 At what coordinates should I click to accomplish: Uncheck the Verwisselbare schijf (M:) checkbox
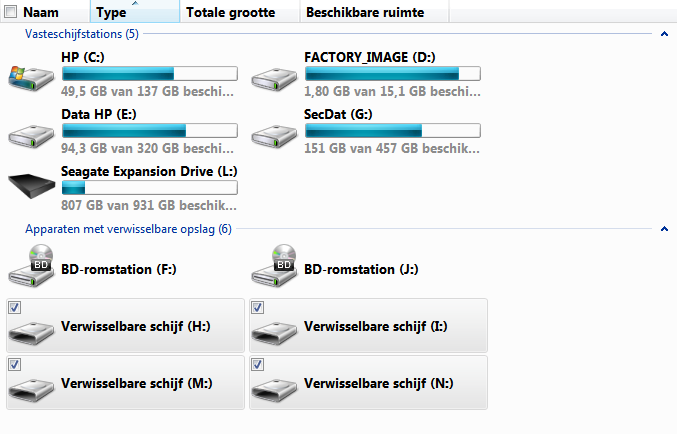coord(13,365)
